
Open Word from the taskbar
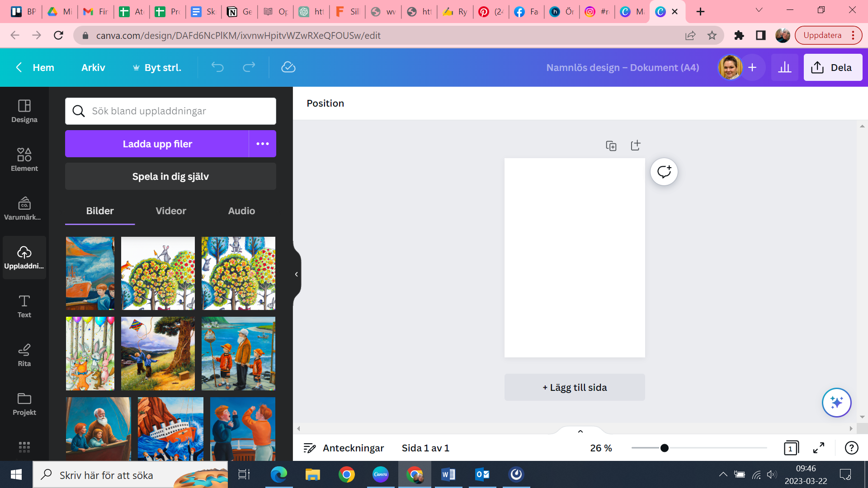tap(448, 474)
